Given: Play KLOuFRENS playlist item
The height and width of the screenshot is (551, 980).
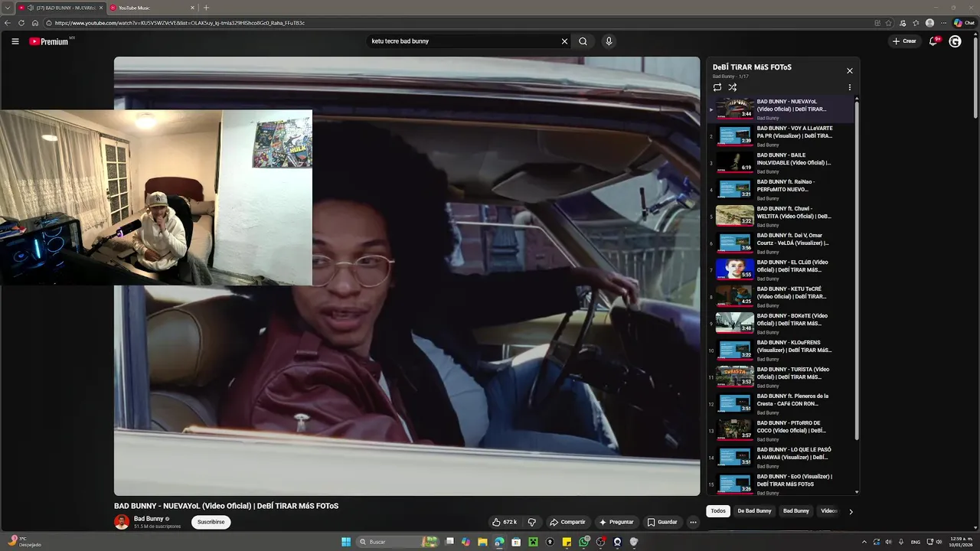Looking at the screenshot, I should tap(780, 350).
